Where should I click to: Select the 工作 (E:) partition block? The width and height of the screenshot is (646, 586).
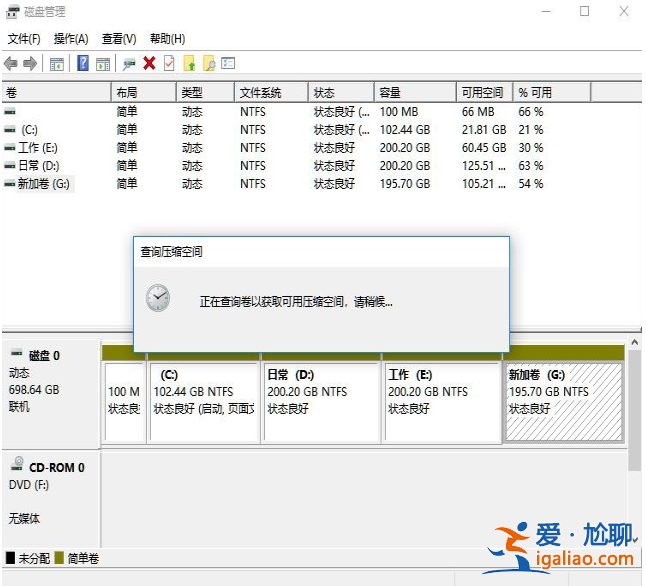coord(442,401)
